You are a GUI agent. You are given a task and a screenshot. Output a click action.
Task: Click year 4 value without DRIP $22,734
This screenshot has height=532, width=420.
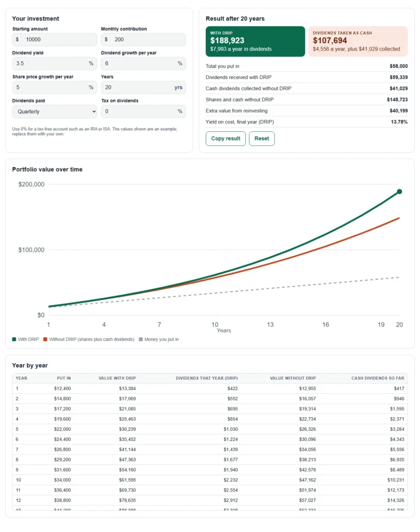[x=307, y=419]
